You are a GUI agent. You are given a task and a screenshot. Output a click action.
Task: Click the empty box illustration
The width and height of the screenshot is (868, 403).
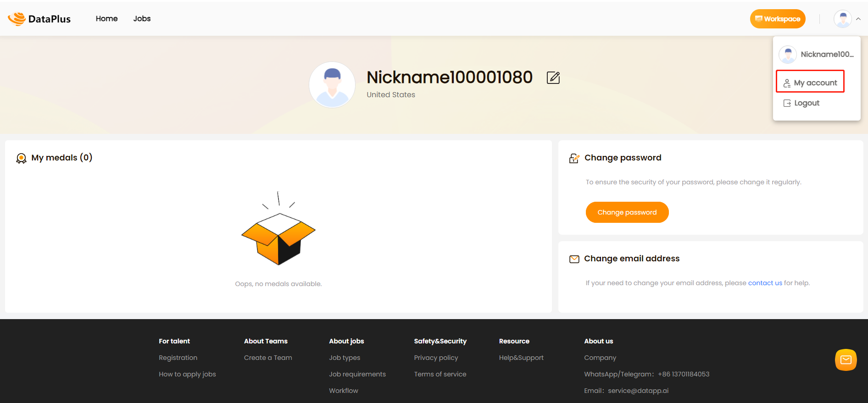278,228
